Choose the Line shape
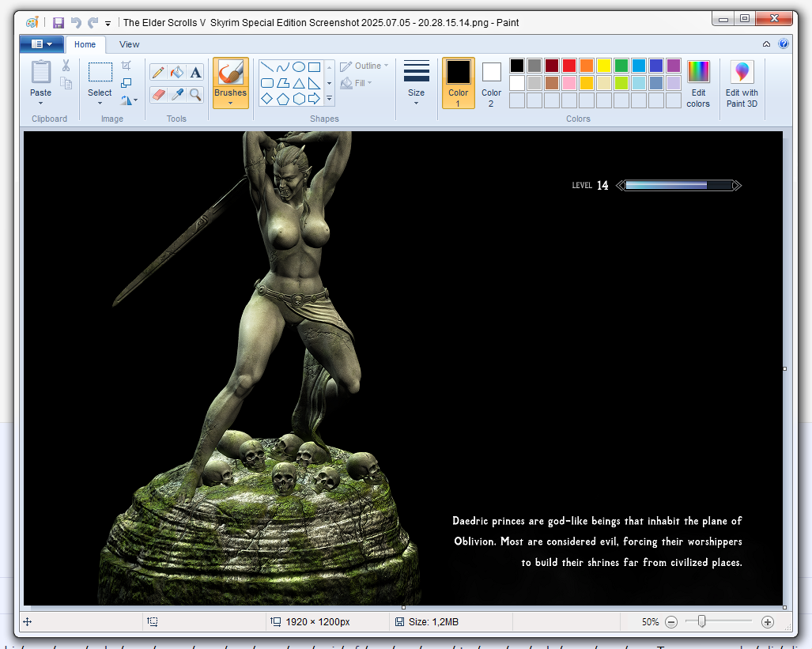The width and height of the screenshot is (812, 649). click(x=266, y=67)
